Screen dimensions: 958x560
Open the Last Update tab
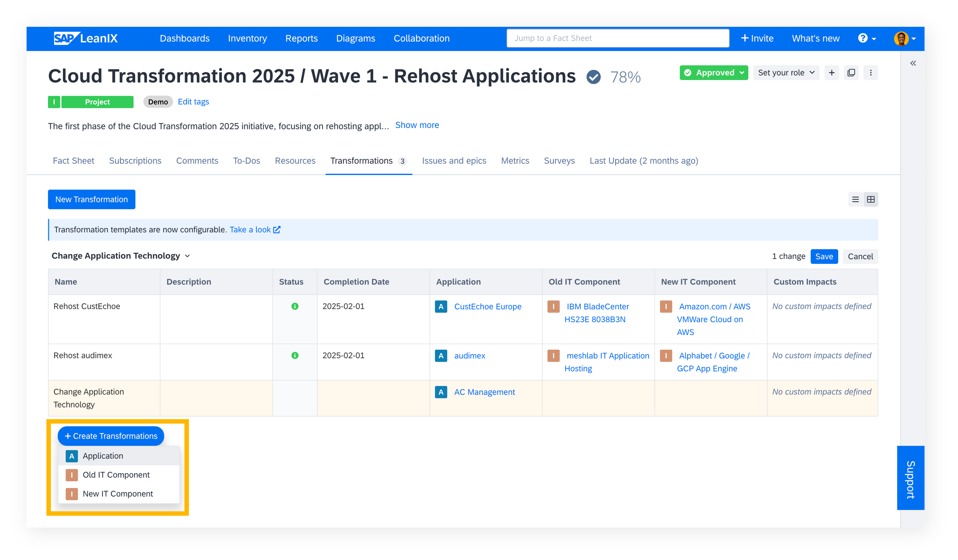(644, 161)
